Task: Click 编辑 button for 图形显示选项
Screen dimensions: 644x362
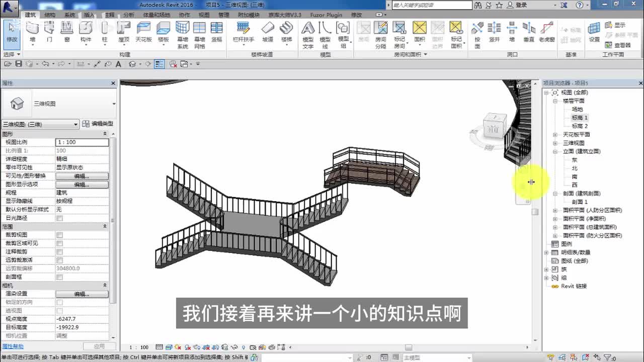Action: (x=82, y=185)
